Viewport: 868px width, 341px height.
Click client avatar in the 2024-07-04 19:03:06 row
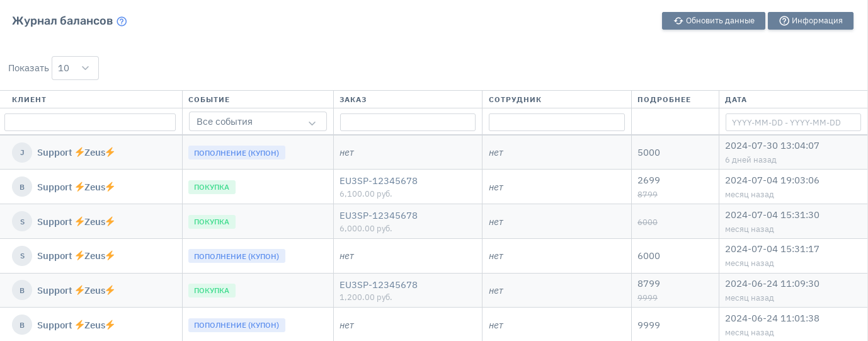(x=22, y=187)
